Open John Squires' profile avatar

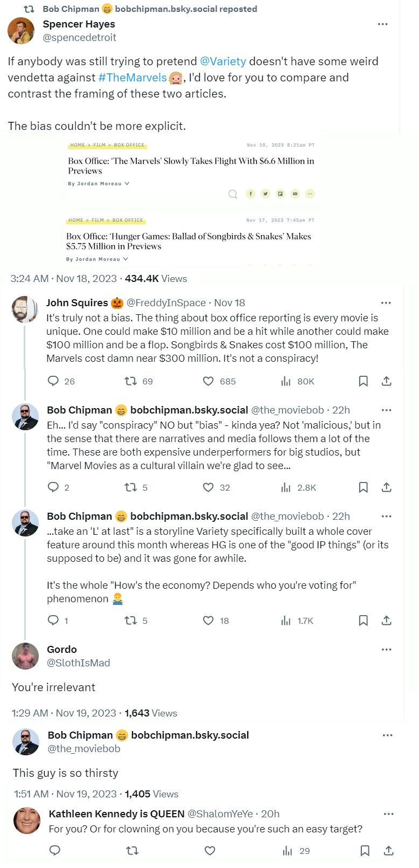click(25, 309)
